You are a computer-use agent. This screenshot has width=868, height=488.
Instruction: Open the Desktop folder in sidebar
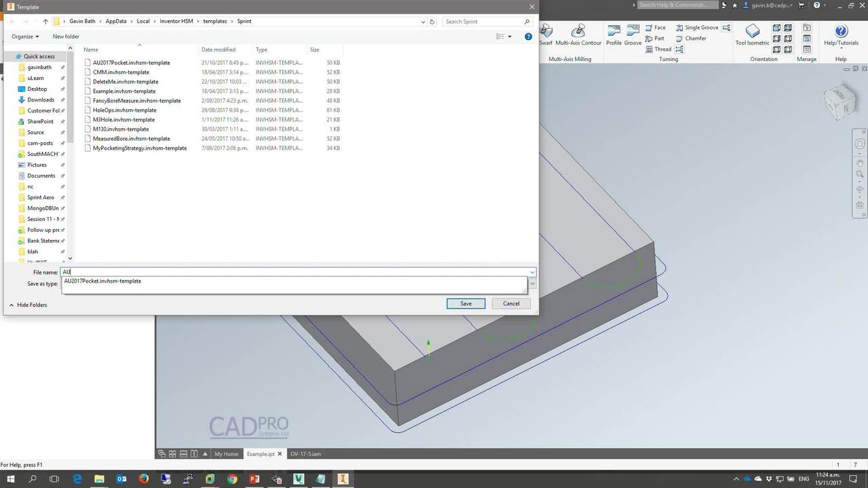pyautogui.click(x=37, y=89)
